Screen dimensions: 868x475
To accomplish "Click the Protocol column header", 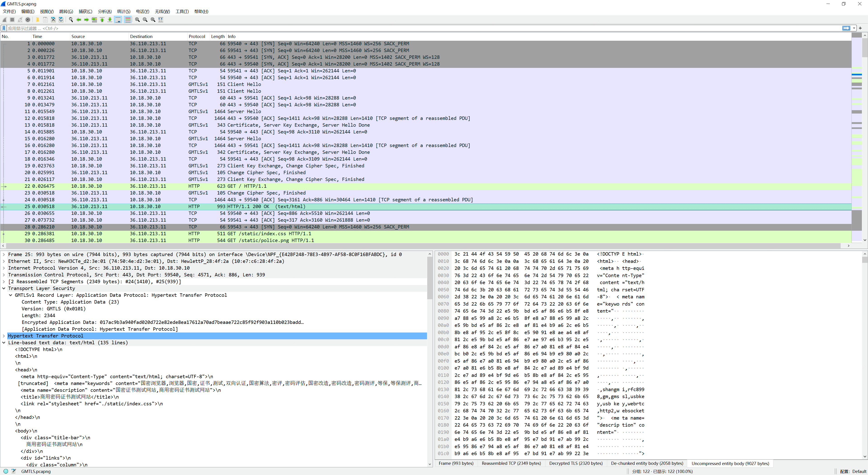I will 197,36.
